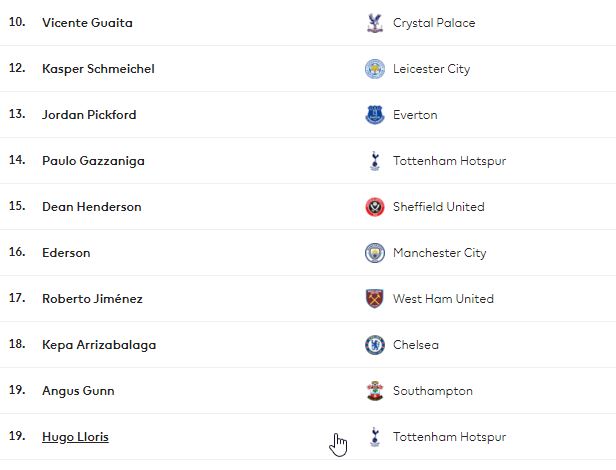Select Ederson in the rankings list
Image resolution: width=616 pixels, height=470 pixels.
coord(66,253)
